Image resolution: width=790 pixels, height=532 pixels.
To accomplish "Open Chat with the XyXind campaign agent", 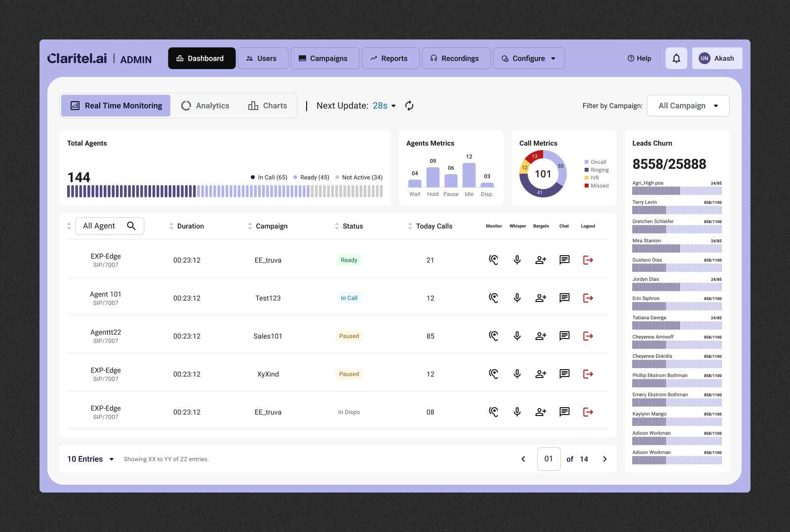I will click(564, 374).
